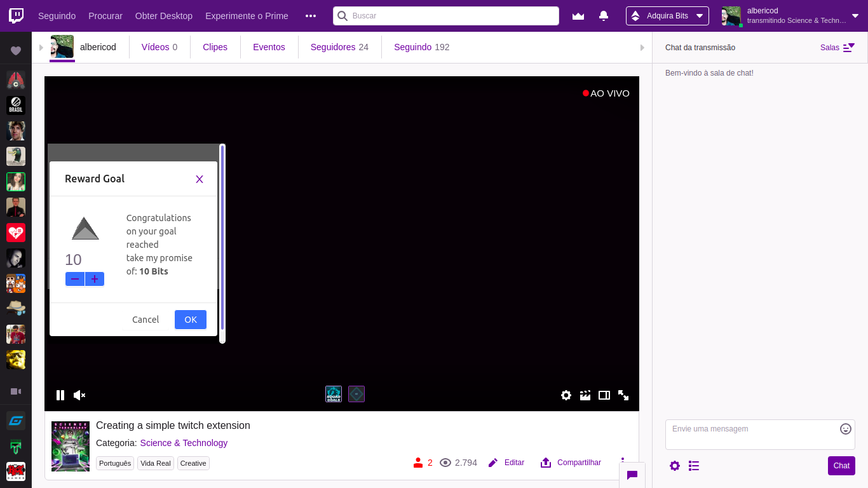Focus the Buscar search field
Viewport: 868px width, 488px height.
[x=446, y=16]
